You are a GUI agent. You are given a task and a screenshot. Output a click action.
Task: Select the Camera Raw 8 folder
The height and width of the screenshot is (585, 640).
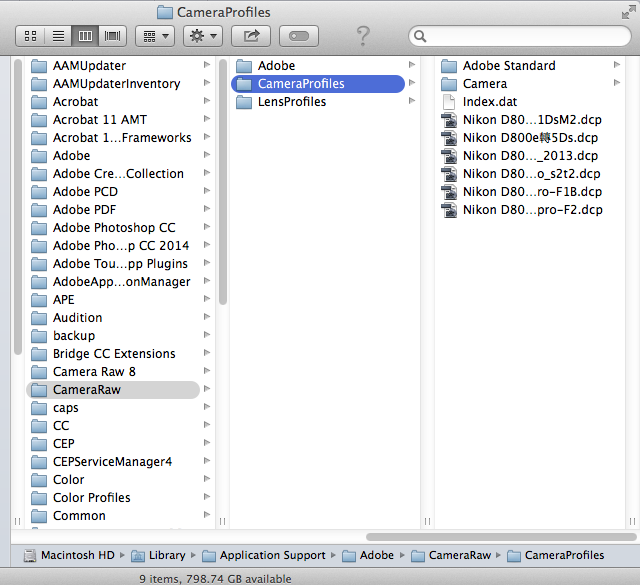tap(113, 371)
